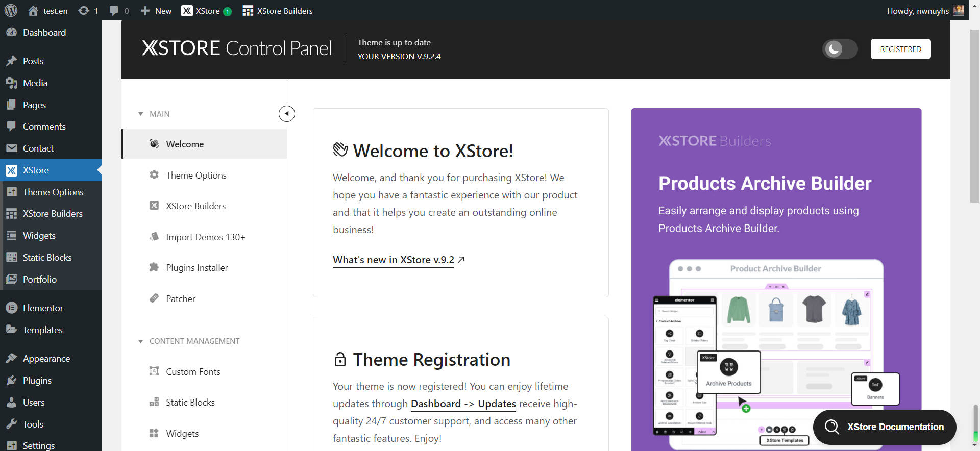Open Posts in WordPress sidebar

coord(51,61)
